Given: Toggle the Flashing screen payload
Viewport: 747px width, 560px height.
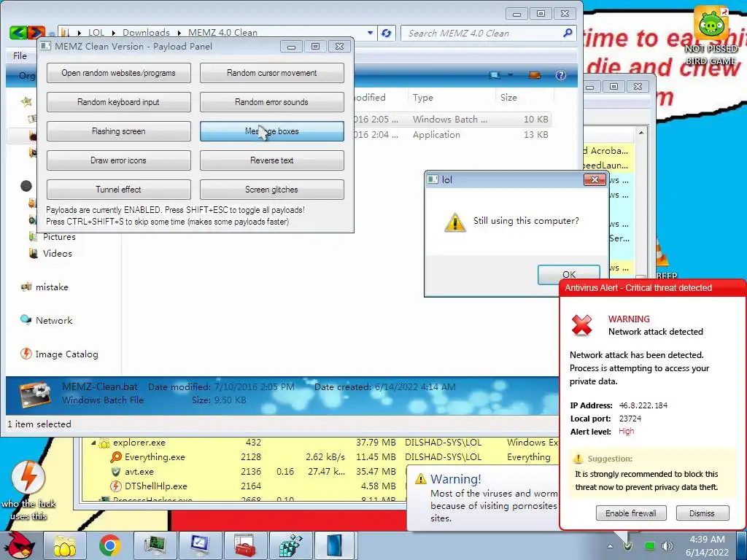Looking at the screenshot, I should (x=119, y=131).
